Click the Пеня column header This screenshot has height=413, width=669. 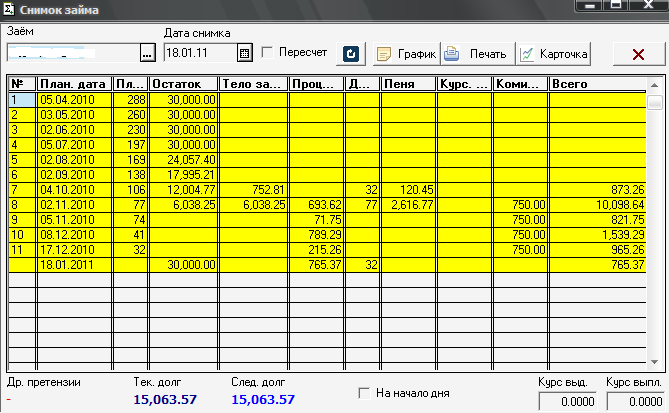coord(408,85)
